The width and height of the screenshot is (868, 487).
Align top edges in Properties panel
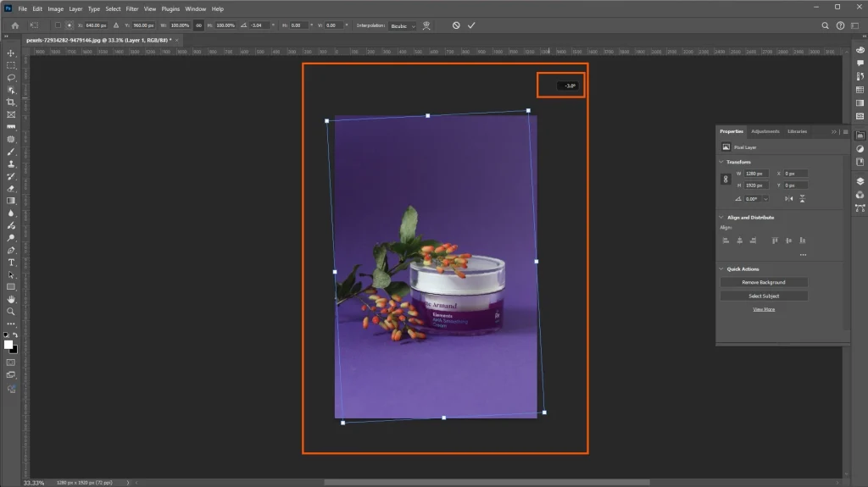click(x=775, y=241)
